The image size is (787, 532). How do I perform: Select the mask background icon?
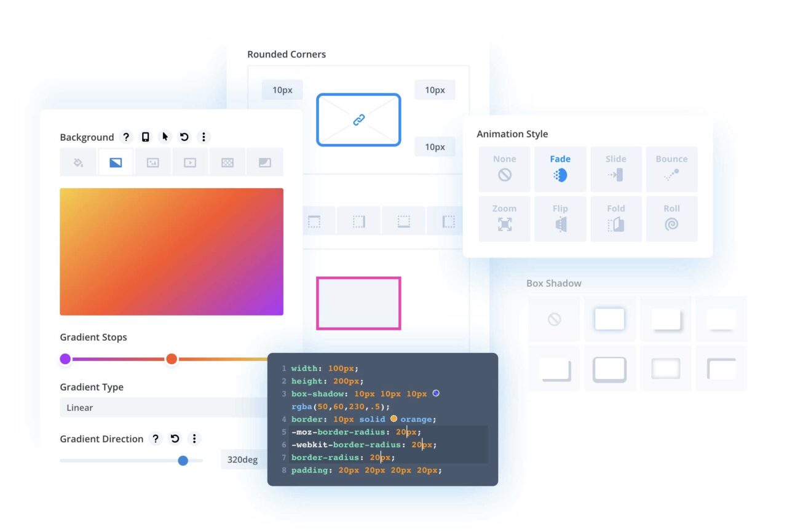[265, 162]
